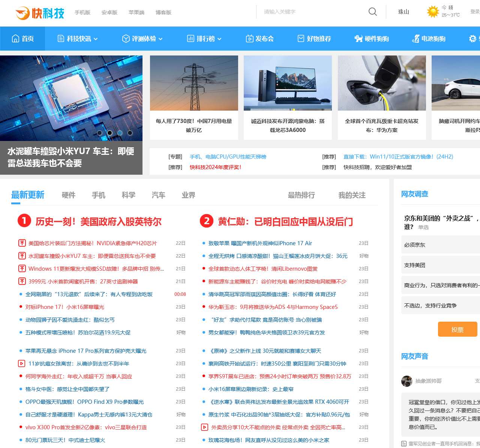
Task: Click the 硬件狗狗 icon in the nav bar
Action: click(358, 38)
